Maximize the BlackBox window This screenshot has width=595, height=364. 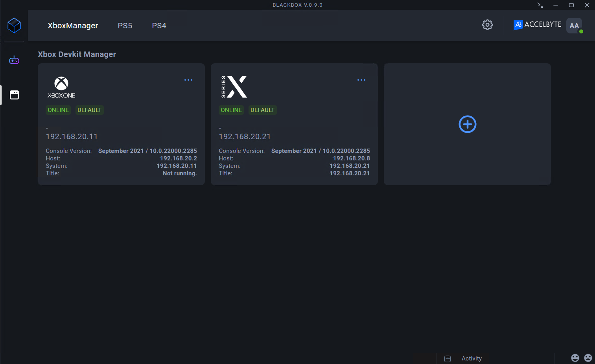point(571,5)
